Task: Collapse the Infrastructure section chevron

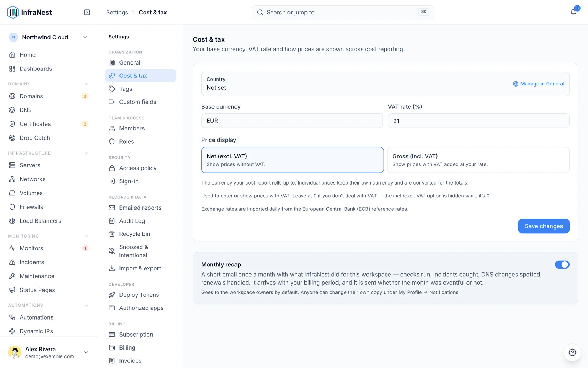Action: [86, 153]
